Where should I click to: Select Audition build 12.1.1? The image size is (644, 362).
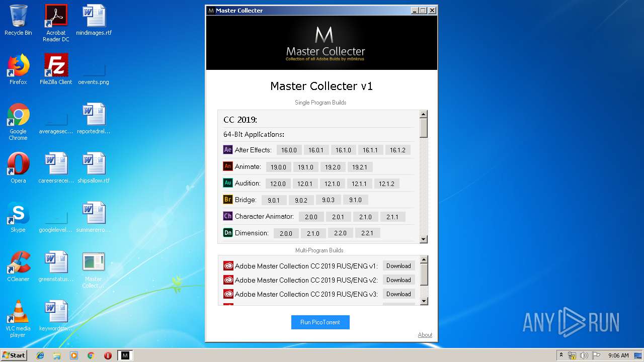coord(359,184)
